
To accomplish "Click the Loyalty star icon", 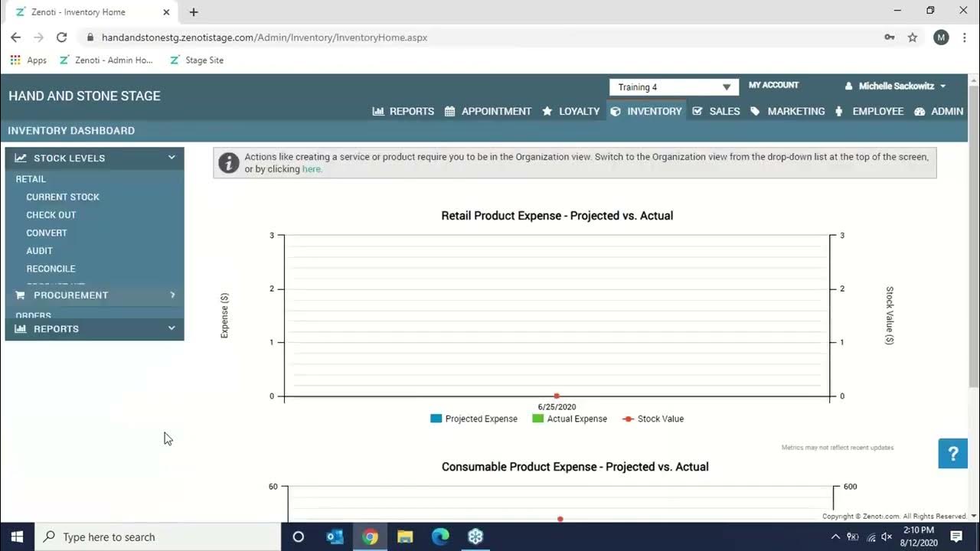I will click(547, 111).
